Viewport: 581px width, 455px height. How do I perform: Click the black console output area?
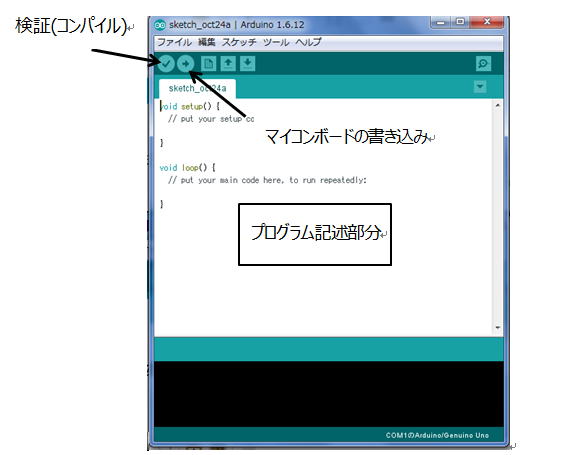(329, 394)
